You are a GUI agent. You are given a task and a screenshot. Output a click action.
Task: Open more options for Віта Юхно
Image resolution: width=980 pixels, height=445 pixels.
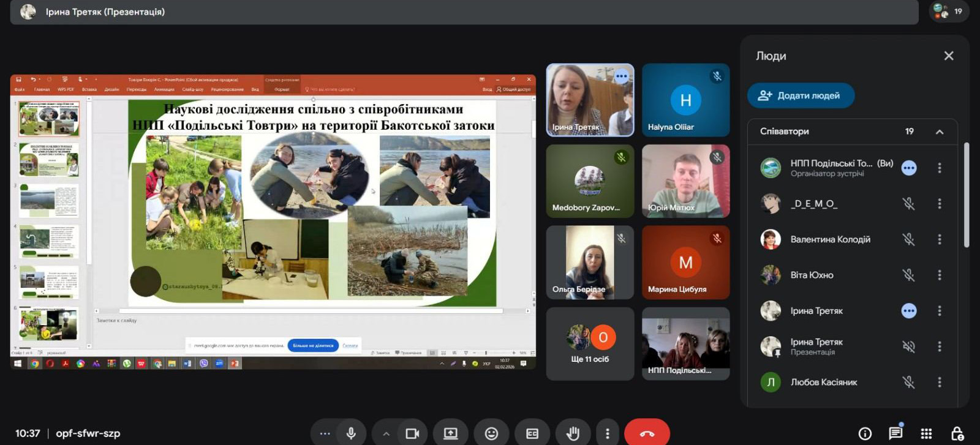click(x=939, y=275)
